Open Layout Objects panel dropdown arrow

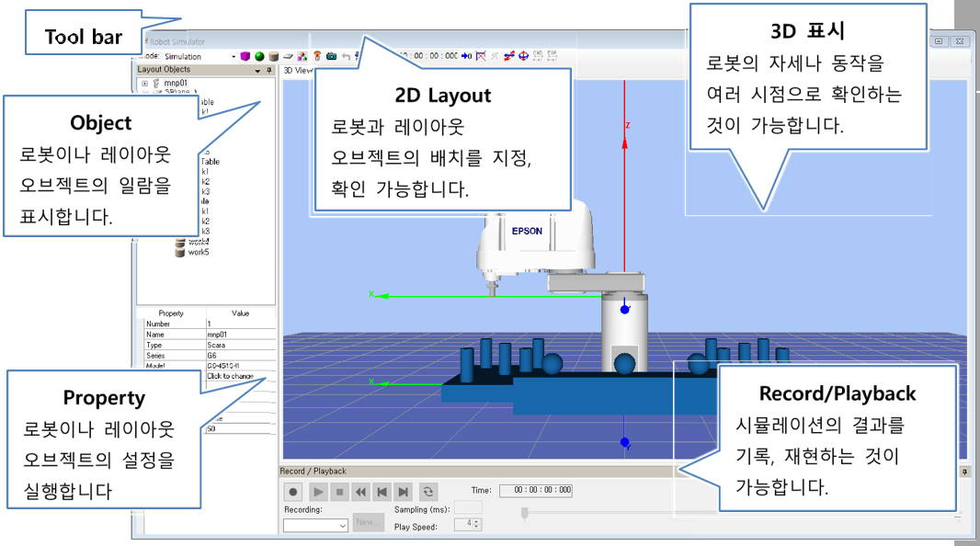(257, 71)
